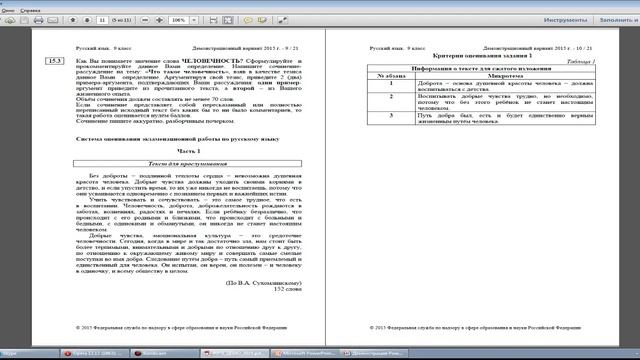Image resolution: width=640 pixels, height=360 pixels.
Task: Click the page number input field
Action: pos(102,20)
